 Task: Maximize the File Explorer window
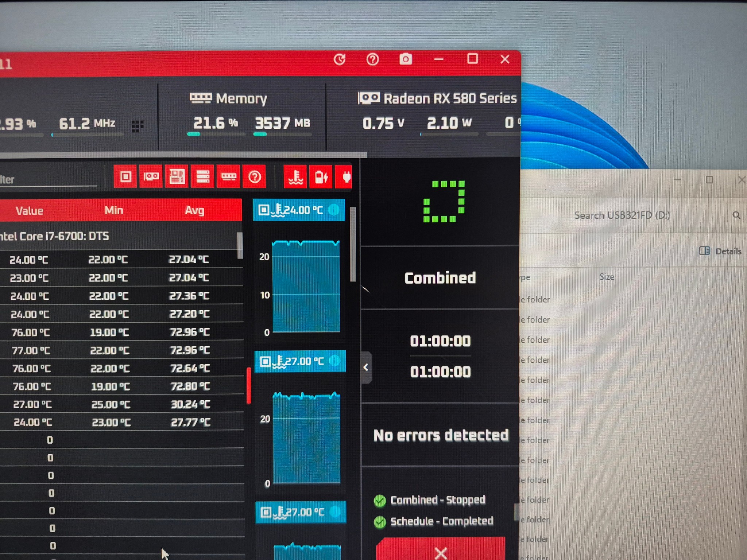709,180
